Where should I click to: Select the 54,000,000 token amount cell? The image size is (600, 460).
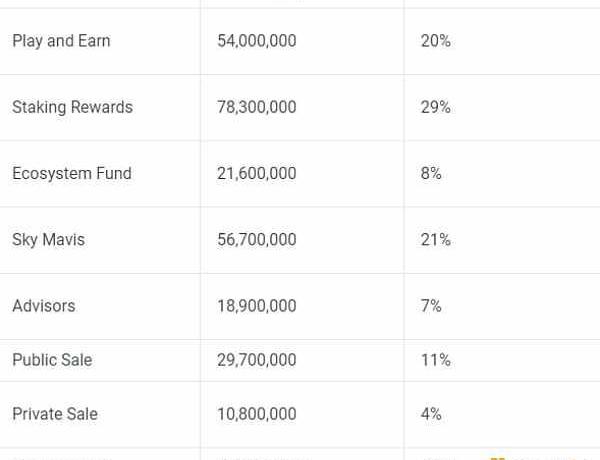[256, 41]
